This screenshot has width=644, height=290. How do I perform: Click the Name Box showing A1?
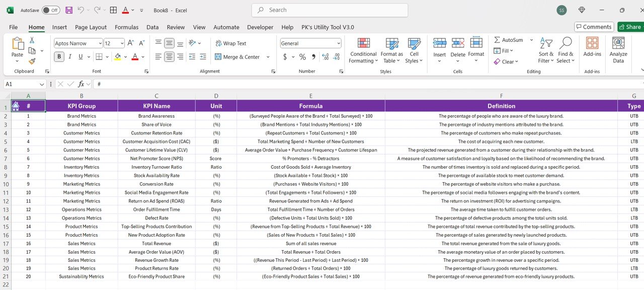(x=25, y=84)
